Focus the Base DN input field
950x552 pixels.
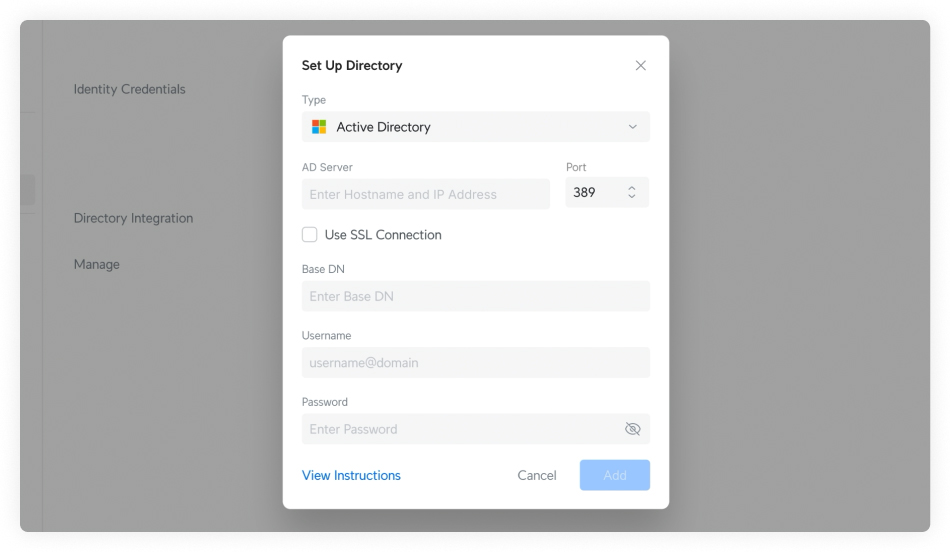click(x=475, y=296)
